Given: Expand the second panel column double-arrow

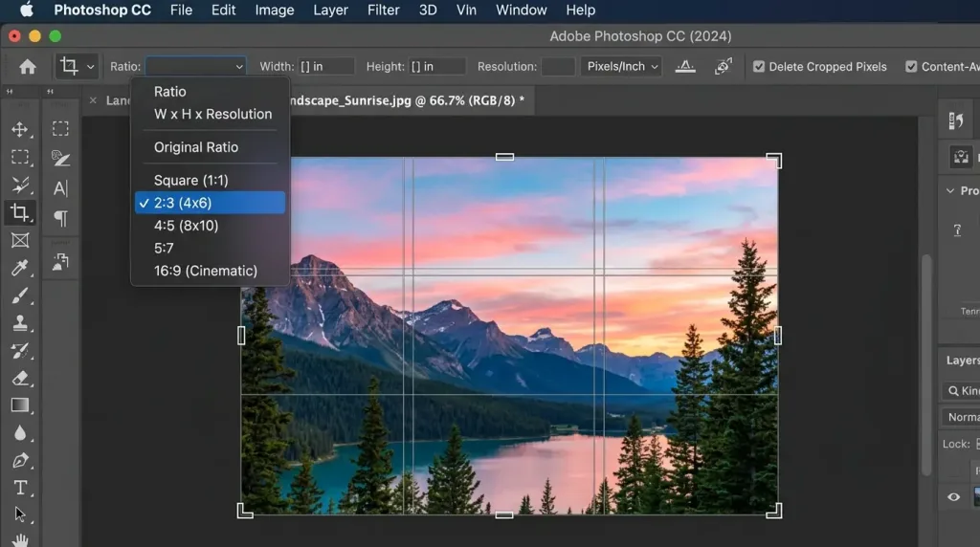Looking at the screenshot, I should click(50, 92).
